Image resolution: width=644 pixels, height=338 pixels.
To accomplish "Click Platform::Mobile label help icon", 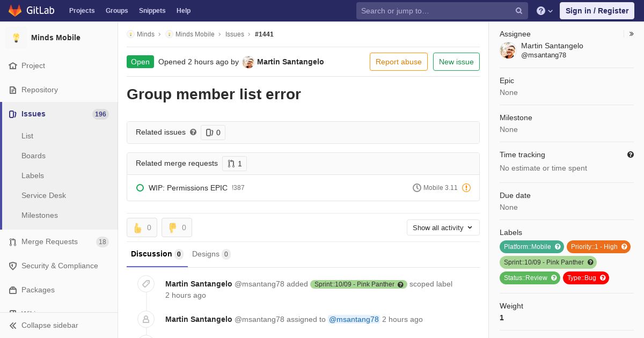I will pos(558,247).
